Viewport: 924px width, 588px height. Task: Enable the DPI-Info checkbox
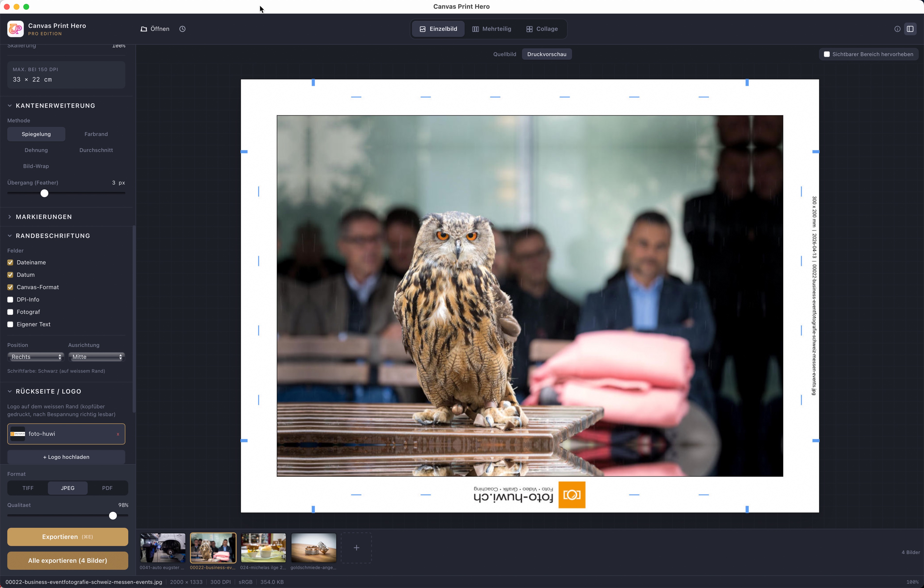tap(10, 300)
